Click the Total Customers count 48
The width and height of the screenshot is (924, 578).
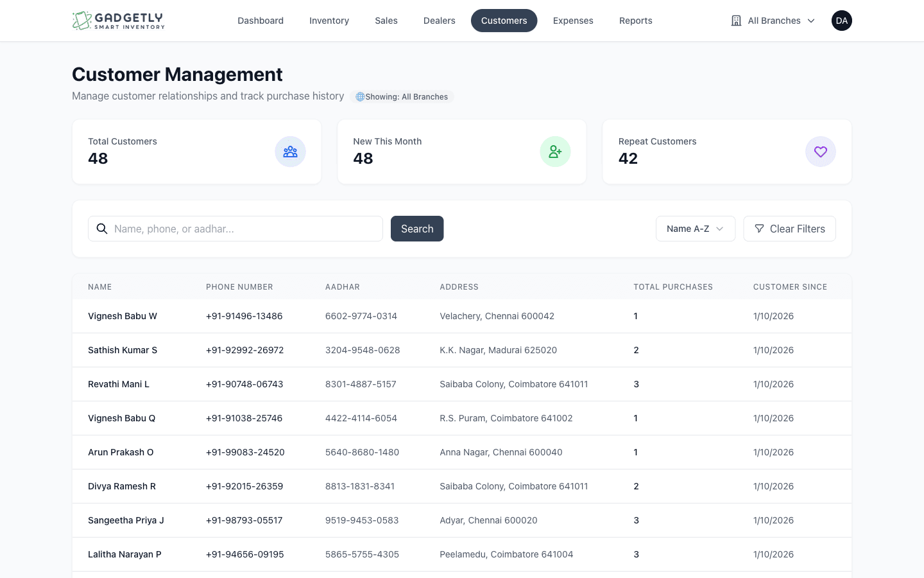coord(98,159)
